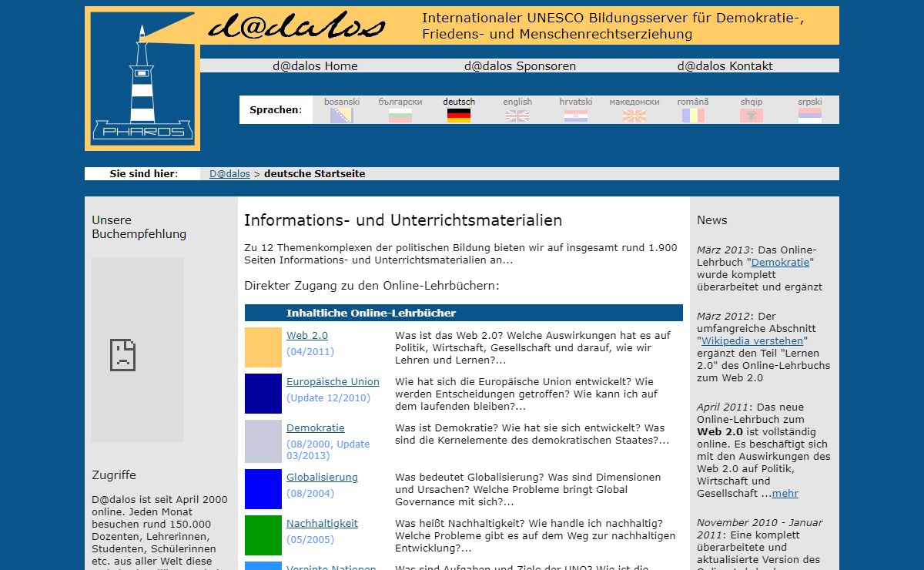
Task: Click the Pharos lighthouse logo
Action: (x=142, y=79)
